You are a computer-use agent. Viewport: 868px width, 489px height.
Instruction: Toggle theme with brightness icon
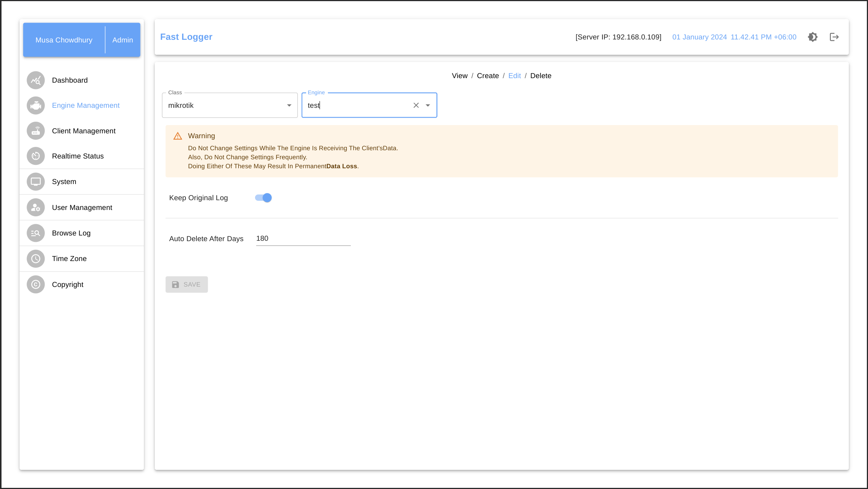[x=812, y=37]
